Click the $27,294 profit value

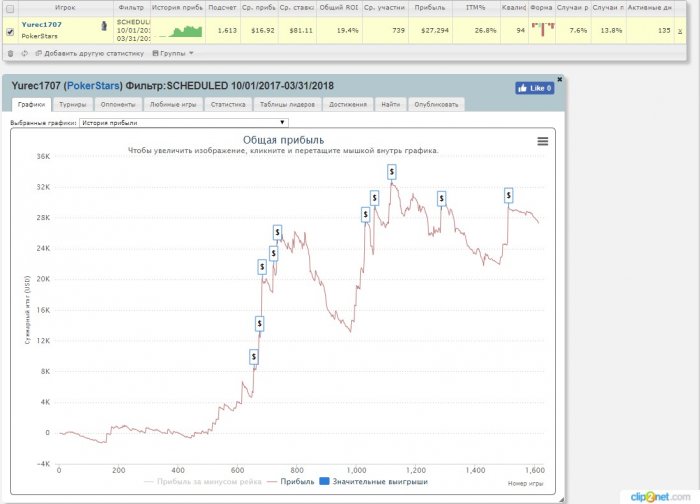click(x=435, y=31)
